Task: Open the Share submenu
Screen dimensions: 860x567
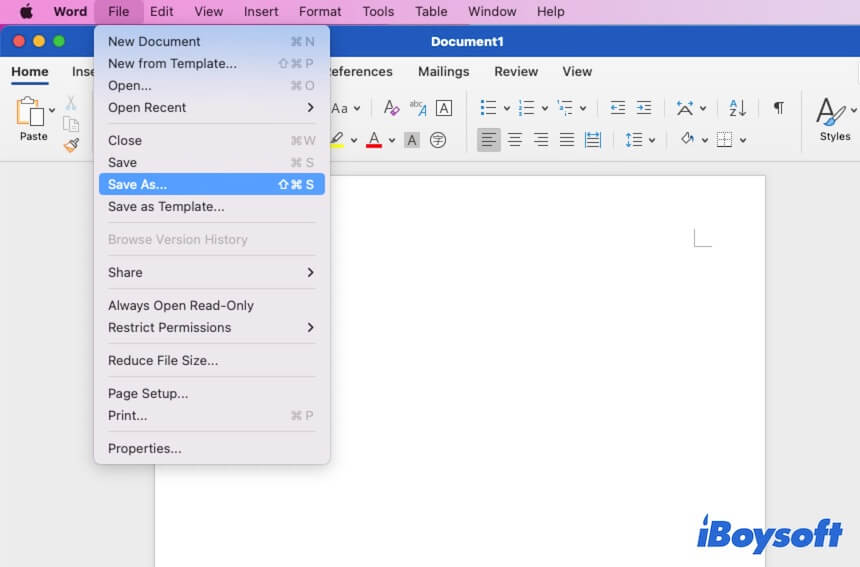Action: point(212,273)
